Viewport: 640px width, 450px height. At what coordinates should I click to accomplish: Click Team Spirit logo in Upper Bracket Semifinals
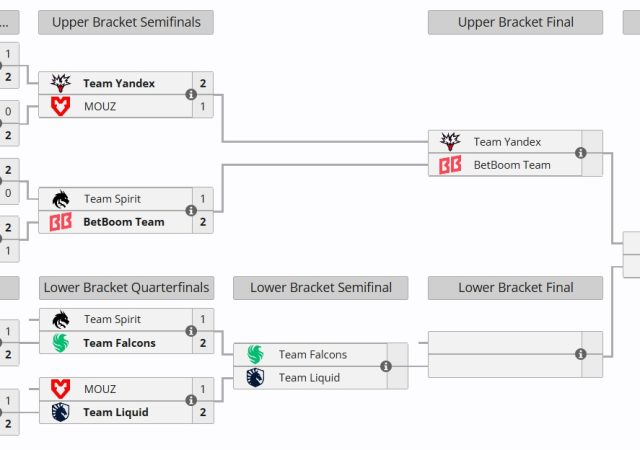click(61, 199)
